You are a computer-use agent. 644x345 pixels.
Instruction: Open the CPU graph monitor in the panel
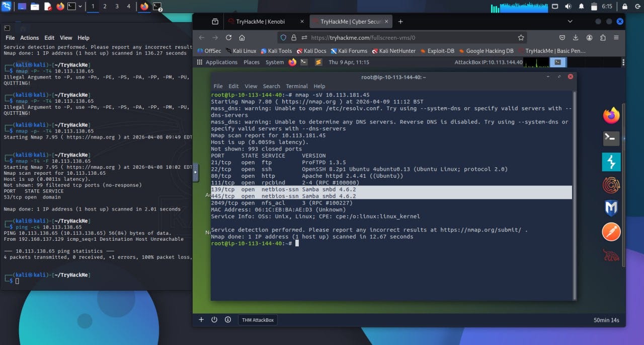click(x=519, y=7)
